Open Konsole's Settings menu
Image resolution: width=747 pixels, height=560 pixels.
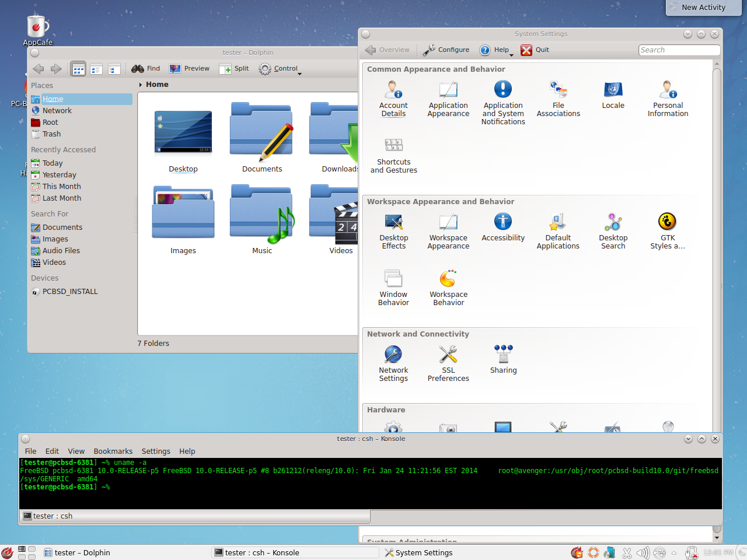point(156,452)
